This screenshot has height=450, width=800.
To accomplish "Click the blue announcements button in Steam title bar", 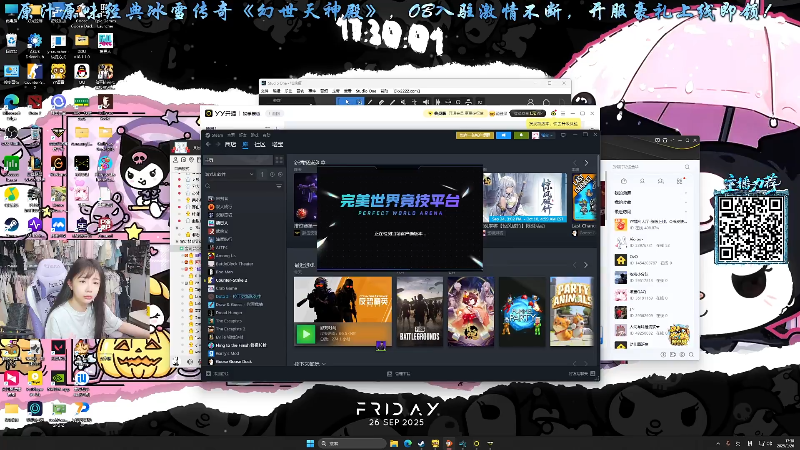I will 503,135.
